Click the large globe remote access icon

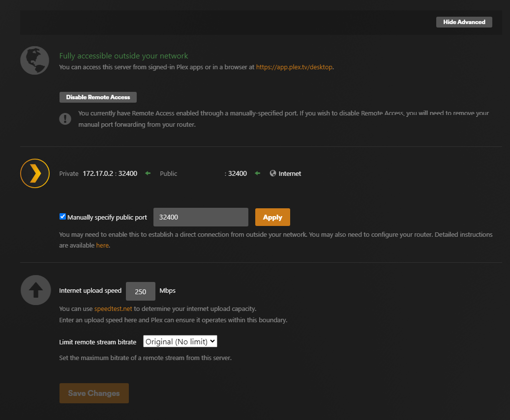tap(34, 60)
